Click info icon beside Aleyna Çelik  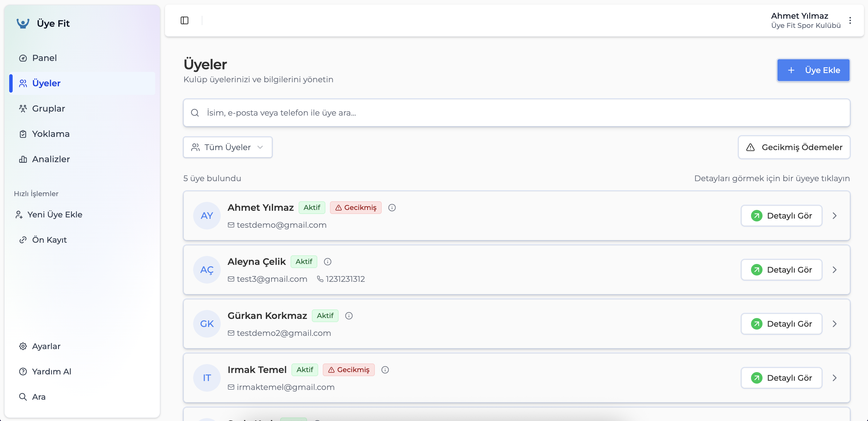click(327, 262)
